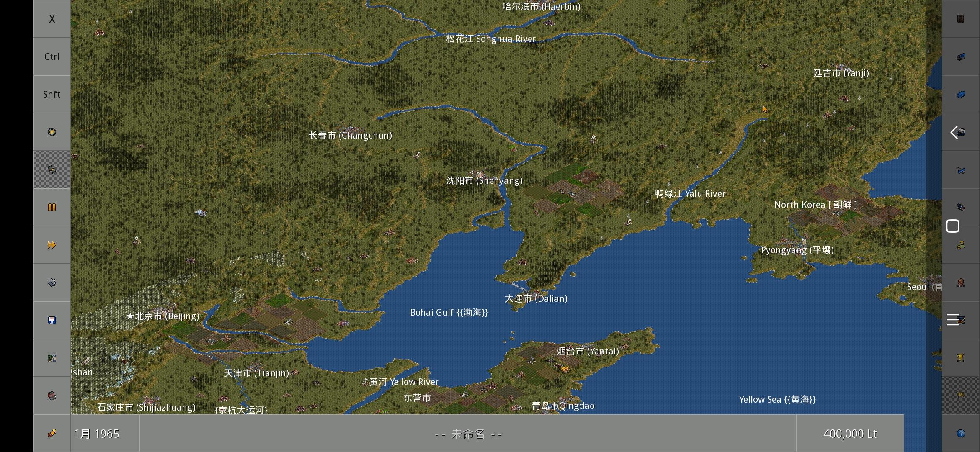Image resolution: width=980 pixels, height=452 pixels.
Task: Zoom in with the plus magnifier icon
Action: coord(52,132)
